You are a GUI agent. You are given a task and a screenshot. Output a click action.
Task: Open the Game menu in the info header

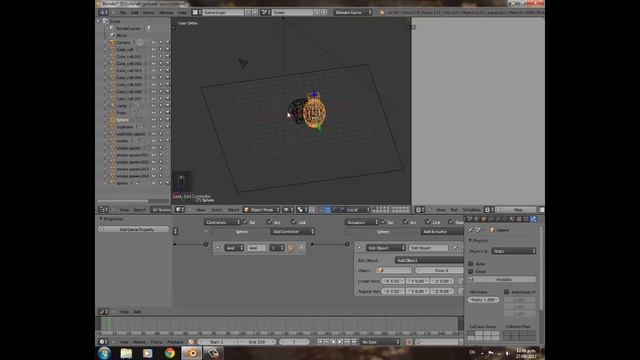tap(148, 13)
